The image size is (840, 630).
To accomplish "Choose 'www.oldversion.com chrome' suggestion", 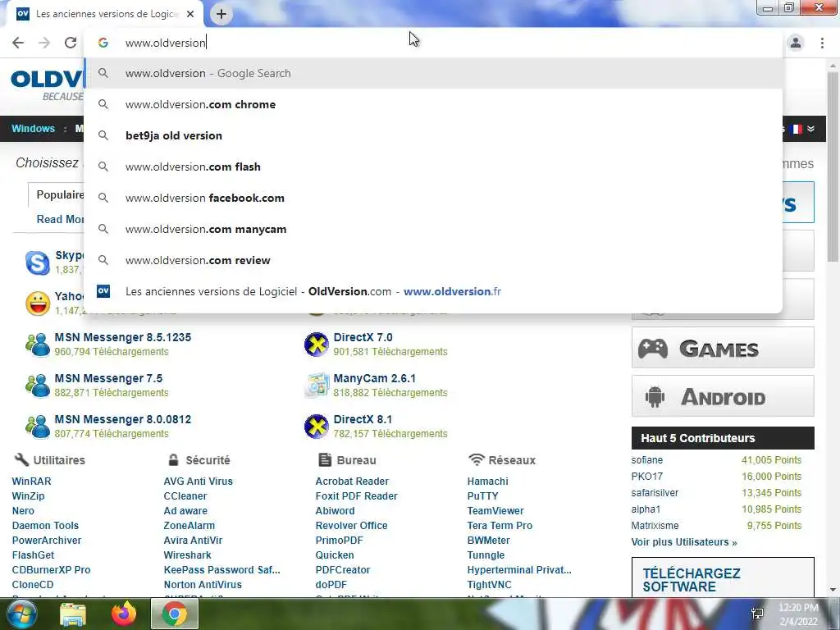I will tap(433, 104).
